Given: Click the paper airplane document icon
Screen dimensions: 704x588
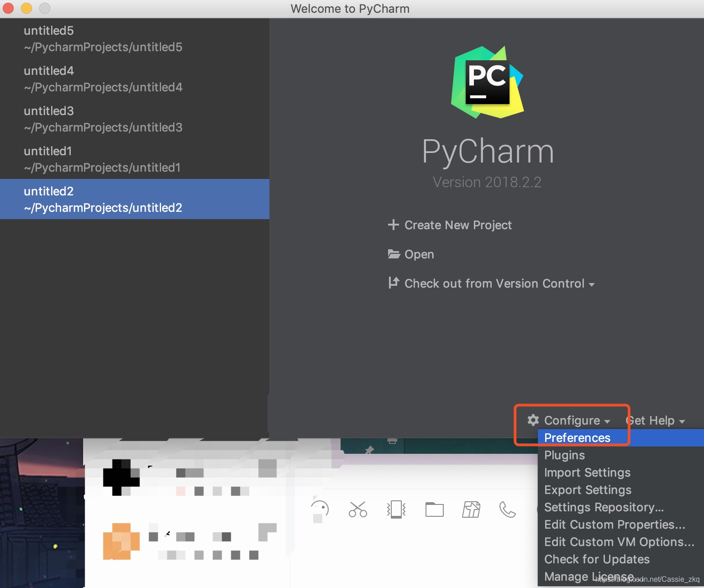Looking at the screenshot, I should [472, 509].
